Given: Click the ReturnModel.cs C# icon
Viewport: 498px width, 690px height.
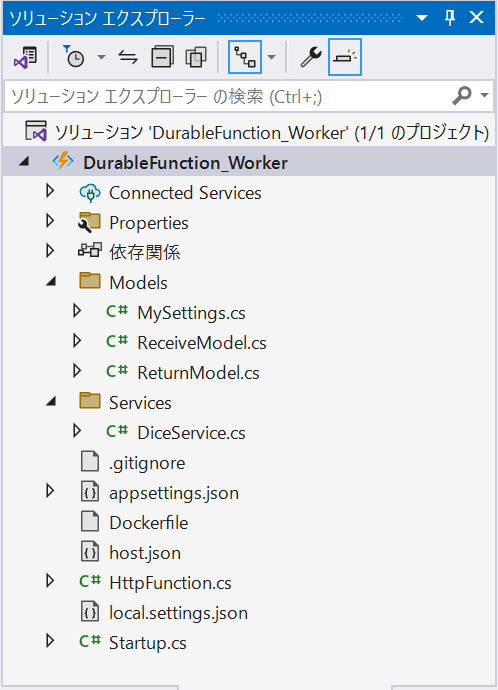Looking at the screenshot, I should pyautogui.click(x=117, y=371).
